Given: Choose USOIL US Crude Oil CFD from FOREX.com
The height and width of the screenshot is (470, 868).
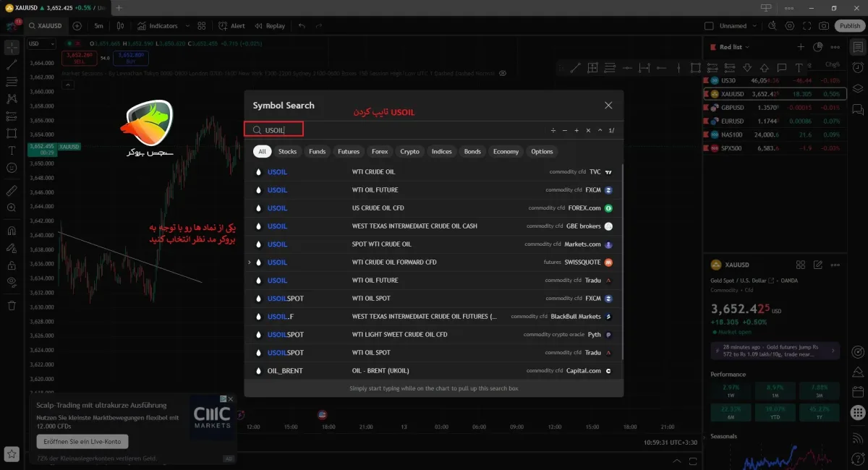Looking at the screenshot, I should (434, 208).
